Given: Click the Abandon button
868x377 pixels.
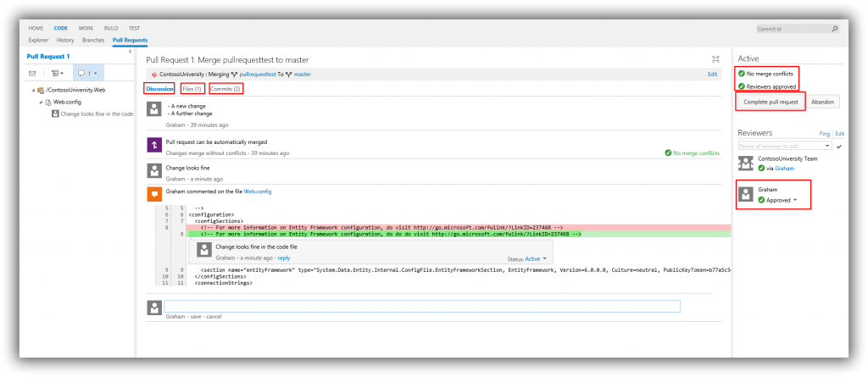Looking at the screenshot, I should (x=822, y=102).
